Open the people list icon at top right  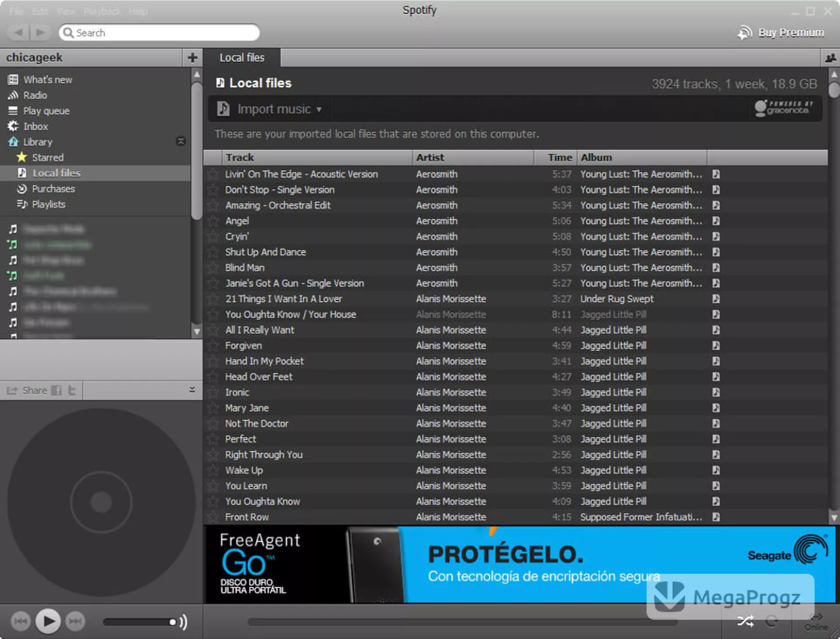tap(830, 58)
